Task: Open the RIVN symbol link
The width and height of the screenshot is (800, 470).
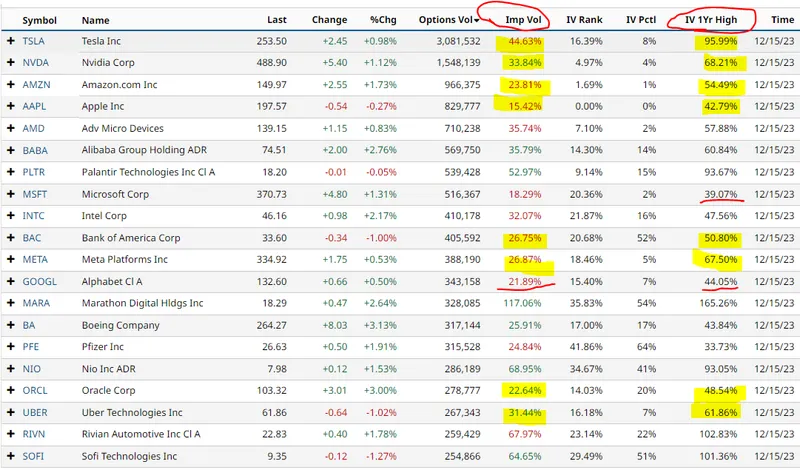Action: (34, 434)
